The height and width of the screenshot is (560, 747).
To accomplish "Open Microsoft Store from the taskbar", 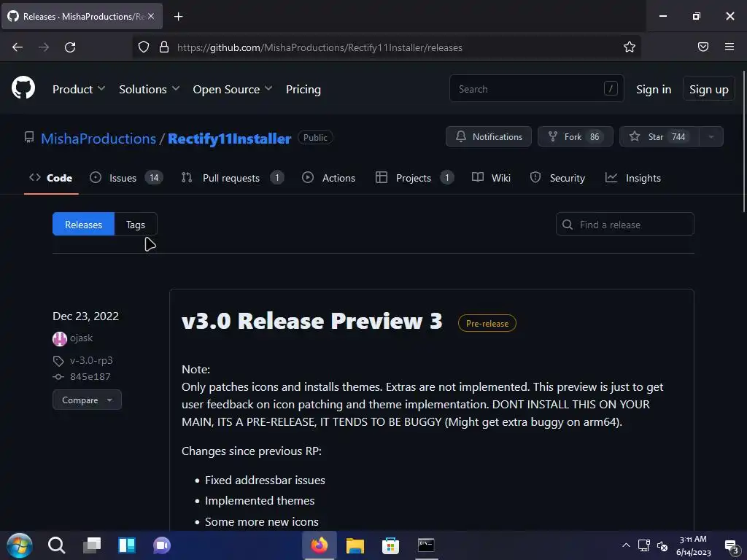I will [x=390, y=545].
